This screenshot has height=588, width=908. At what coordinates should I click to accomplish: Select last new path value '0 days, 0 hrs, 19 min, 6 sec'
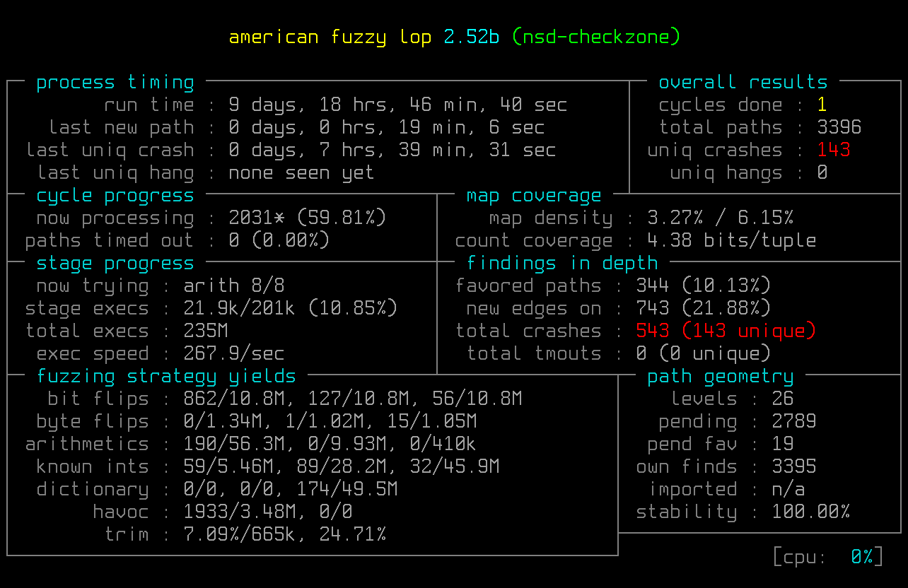coord(387,128)
